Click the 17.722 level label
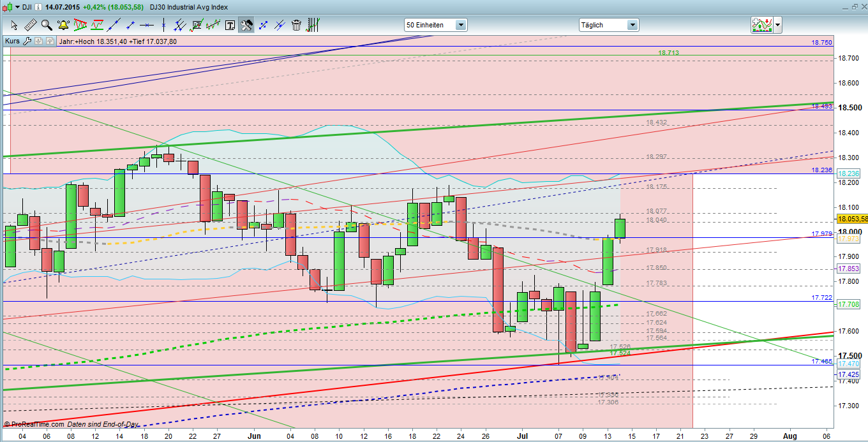This screenshot has width=868, height=442. 822,297
